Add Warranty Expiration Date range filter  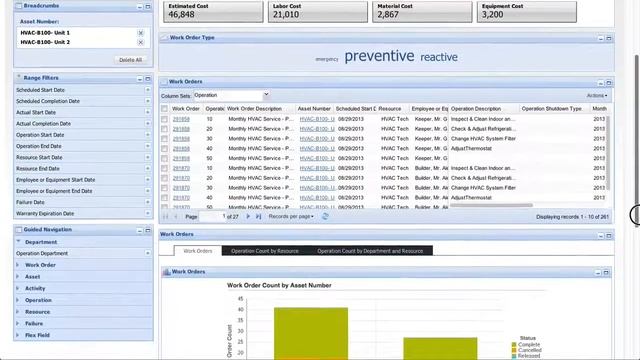pyautogui.click(x=148, y=213)
